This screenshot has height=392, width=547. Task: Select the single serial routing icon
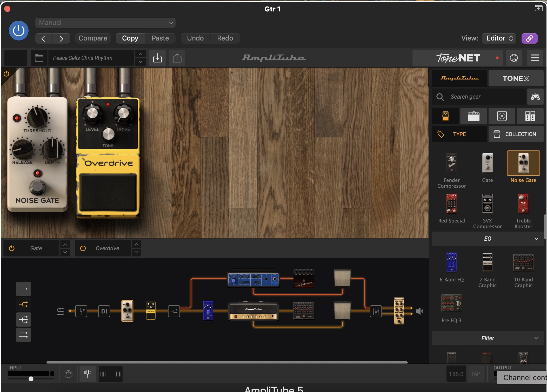point(23,289)
